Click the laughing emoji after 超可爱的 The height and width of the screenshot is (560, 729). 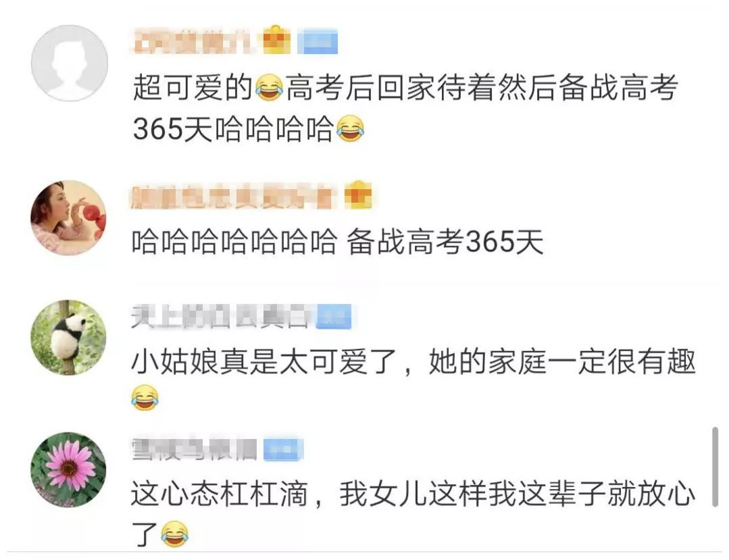(x=270, y=88)
